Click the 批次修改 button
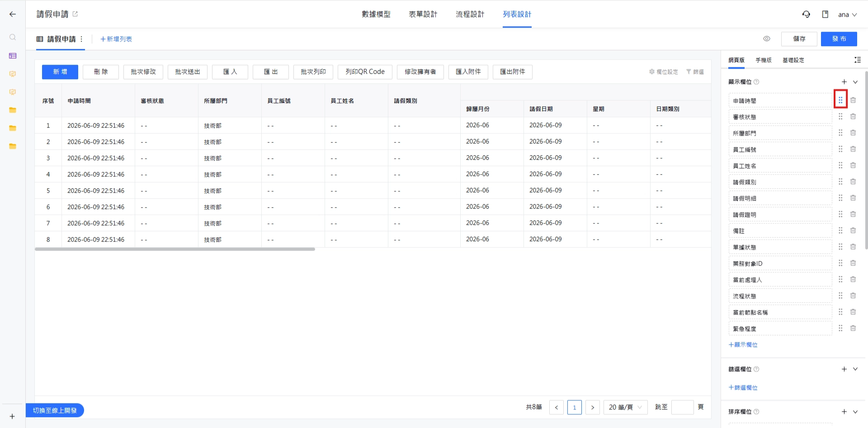Image resolution: width=868 pixels, height=428 pixels. point(143,72)
